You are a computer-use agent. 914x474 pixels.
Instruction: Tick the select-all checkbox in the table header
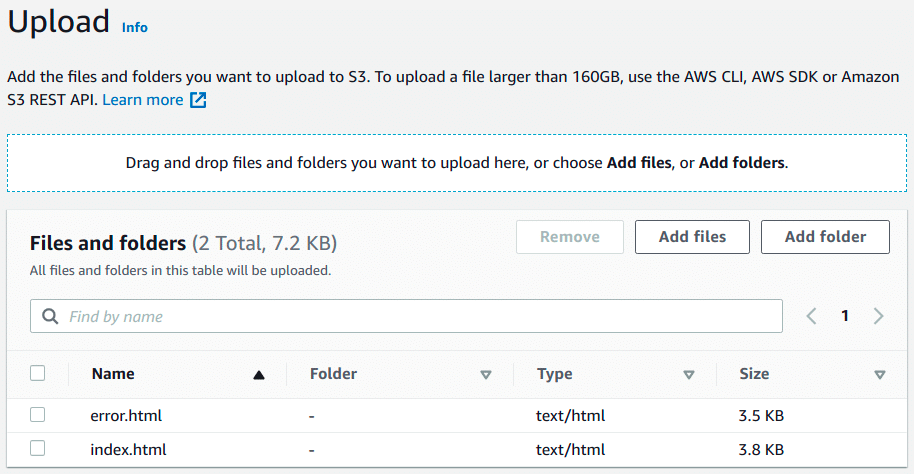pyautogui.click(x=38, y=373)
